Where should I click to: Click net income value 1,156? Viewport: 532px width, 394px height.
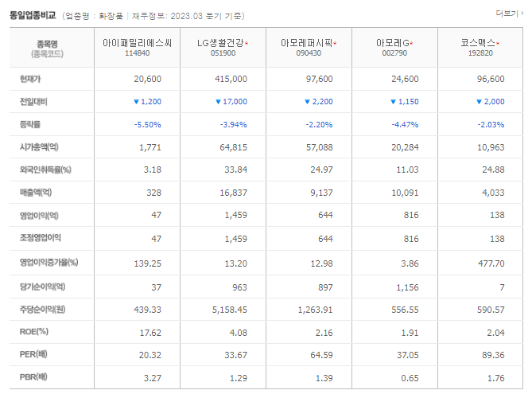(407, 287)
